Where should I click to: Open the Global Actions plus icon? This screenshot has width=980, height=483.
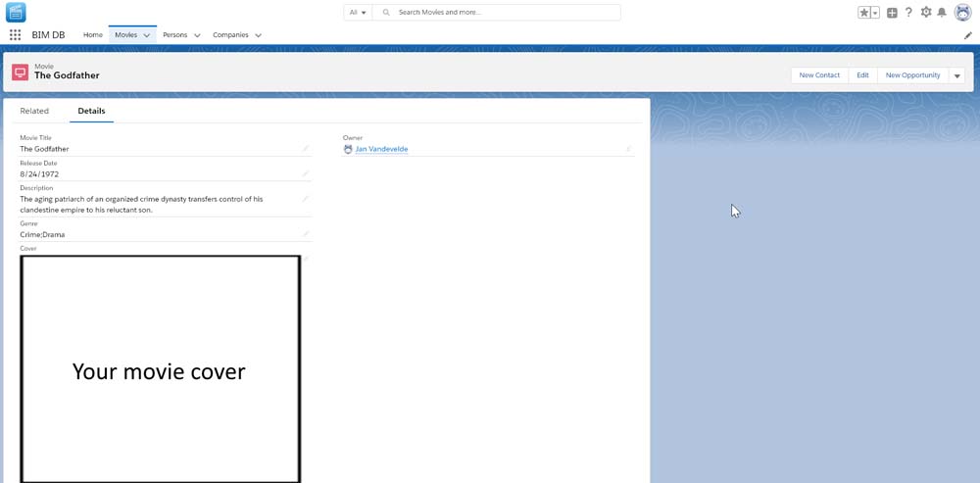(x=892, y=13)
